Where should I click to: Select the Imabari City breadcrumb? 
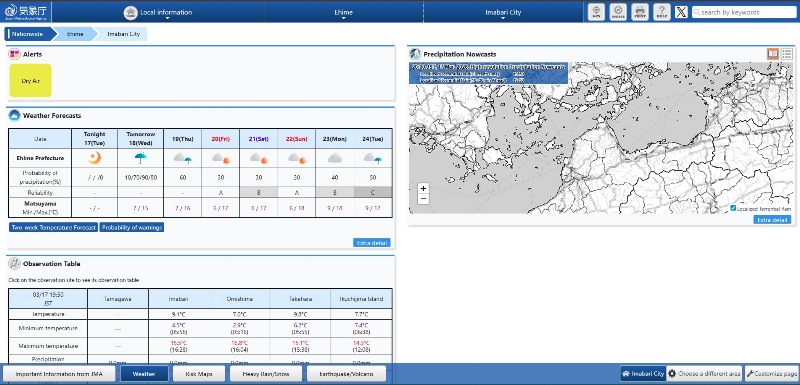click(x=123, y=34)
